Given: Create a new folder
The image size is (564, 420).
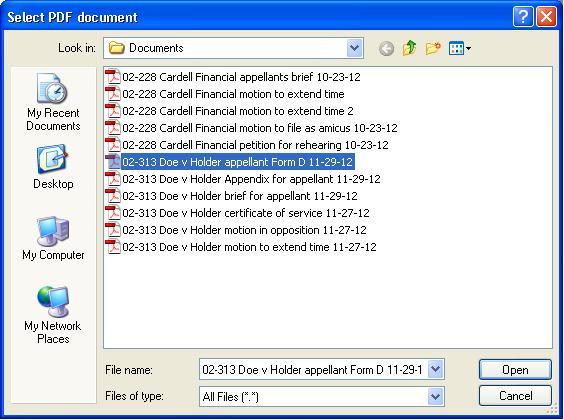Looking at the screenshot, I should click(433, 48).
